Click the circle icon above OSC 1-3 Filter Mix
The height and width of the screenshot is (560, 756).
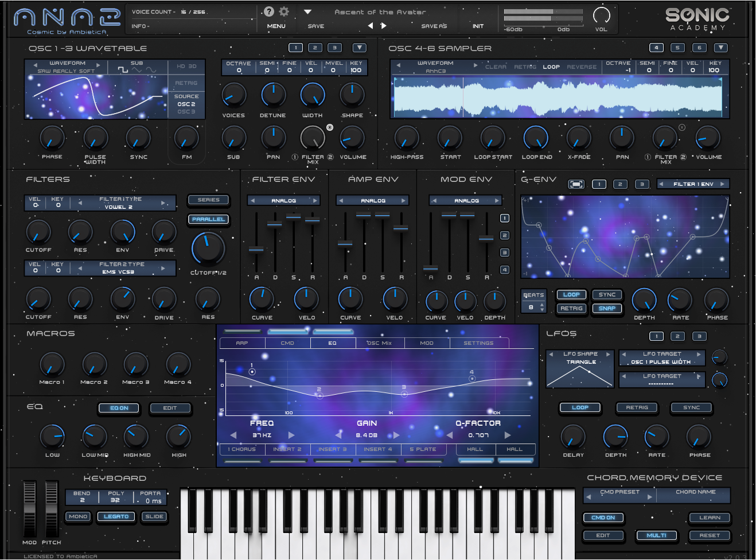(330, 127)
